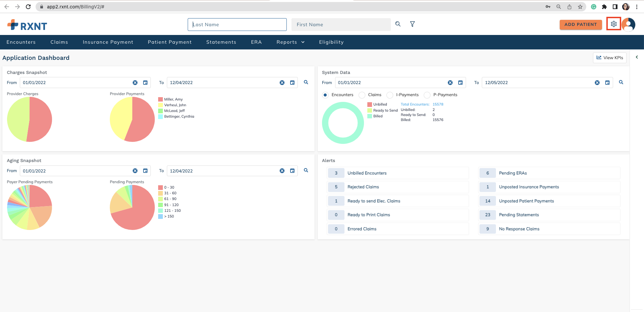This screenshot has height=312, width=644.
Task: Open browser extensions puzzle icon
Action: [x=604, y=7]
